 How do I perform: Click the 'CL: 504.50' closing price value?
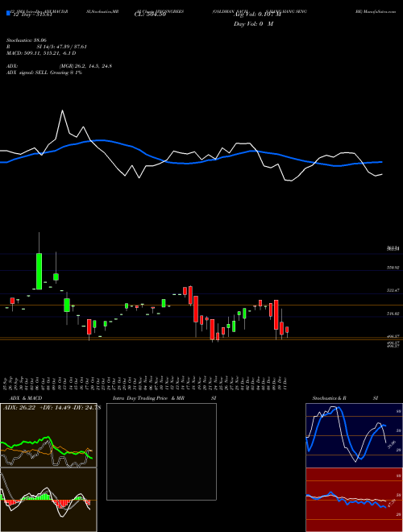click(x=150, y=15)
